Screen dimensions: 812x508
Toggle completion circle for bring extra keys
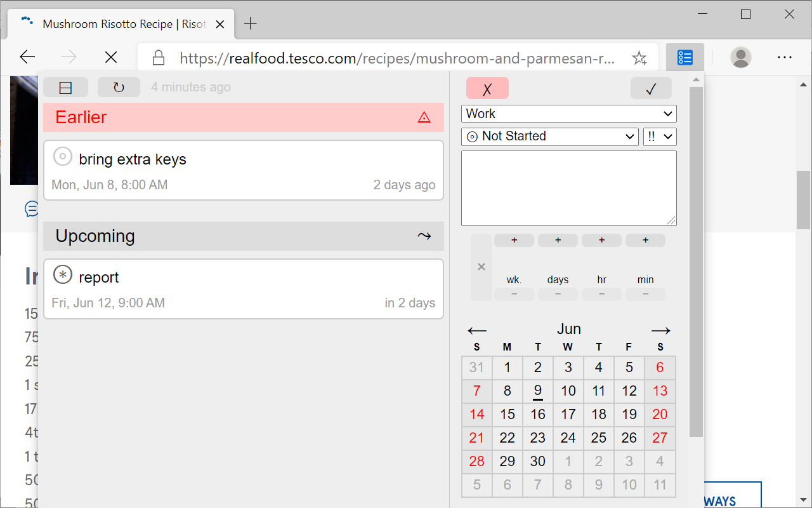click(63, 156)
